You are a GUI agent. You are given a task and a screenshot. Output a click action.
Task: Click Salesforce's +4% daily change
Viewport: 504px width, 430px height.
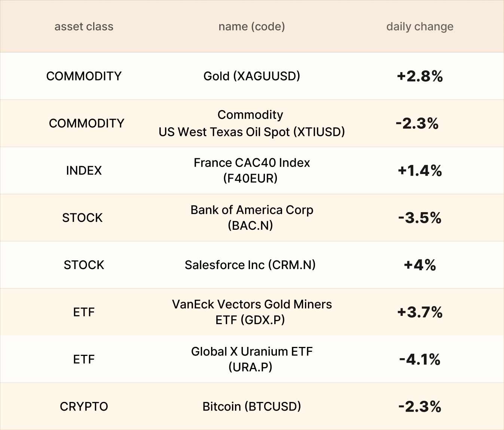click(420, 265)
